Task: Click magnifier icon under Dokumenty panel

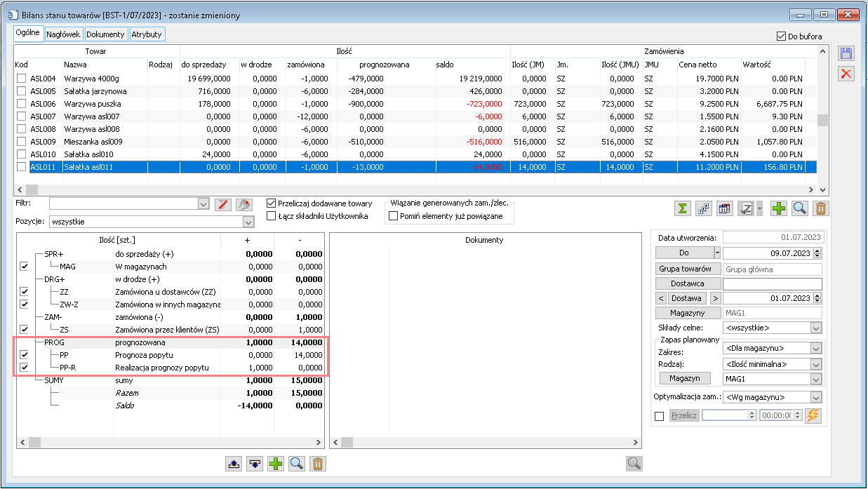Action: [x=634, y=463]
